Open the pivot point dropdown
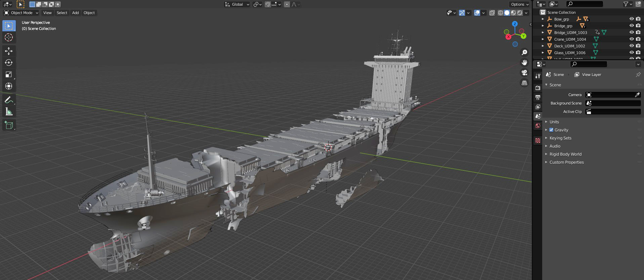Screen dimensions: 644x280 [x=257, y=4]
